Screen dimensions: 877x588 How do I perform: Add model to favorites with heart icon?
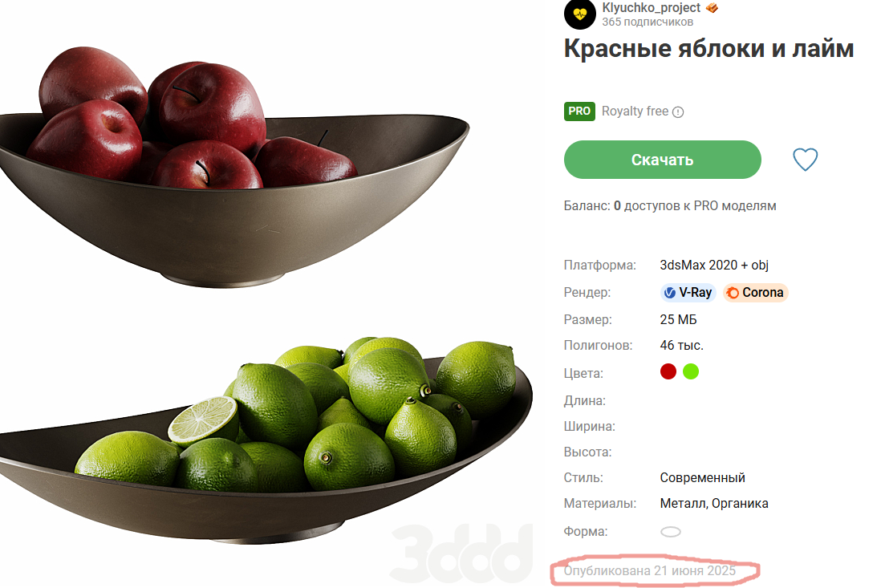(805, 160)
